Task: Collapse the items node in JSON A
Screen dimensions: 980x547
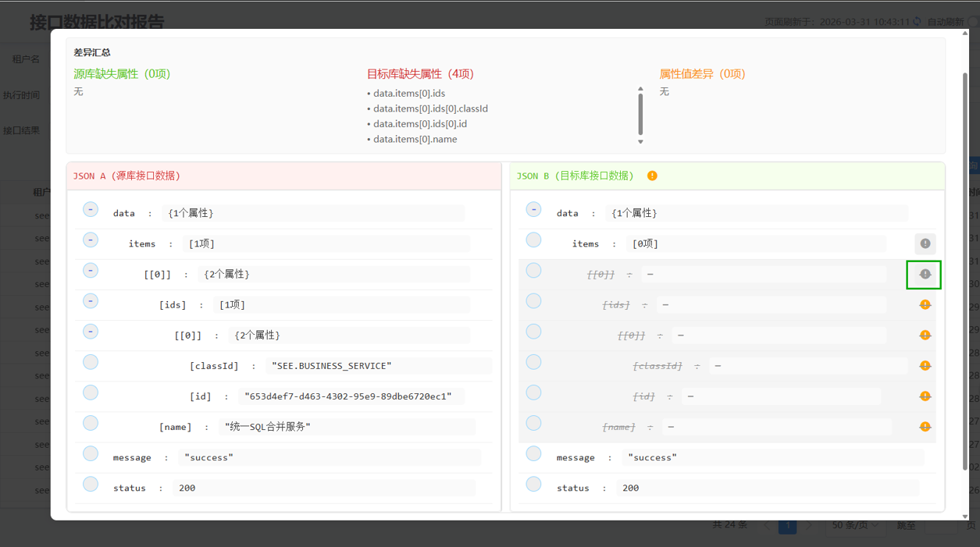Action: click(x=91, y=240)
